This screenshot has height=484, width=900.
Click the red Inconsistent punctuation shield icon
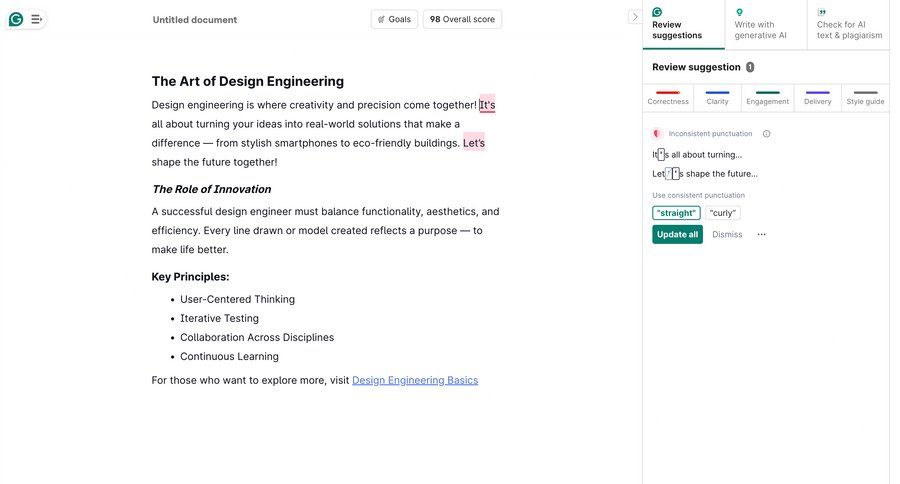coord(657,134)
